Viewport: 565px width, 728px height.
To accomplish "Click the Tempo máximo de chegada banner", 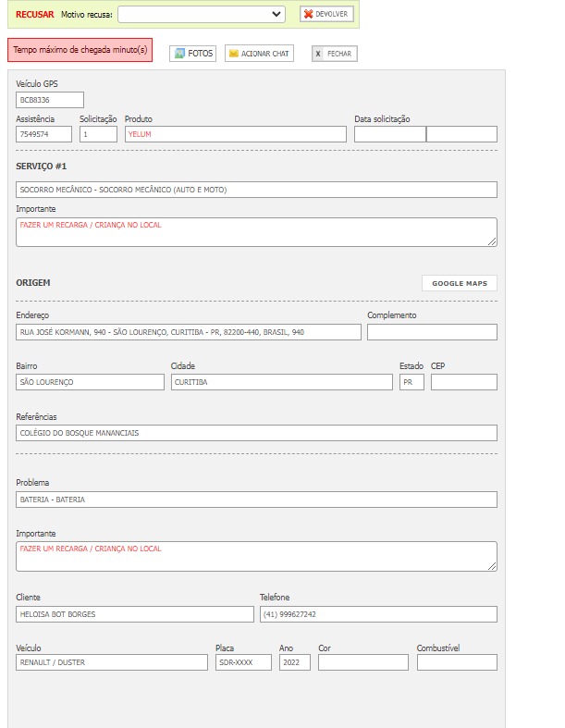I will (x=80, y=50).
